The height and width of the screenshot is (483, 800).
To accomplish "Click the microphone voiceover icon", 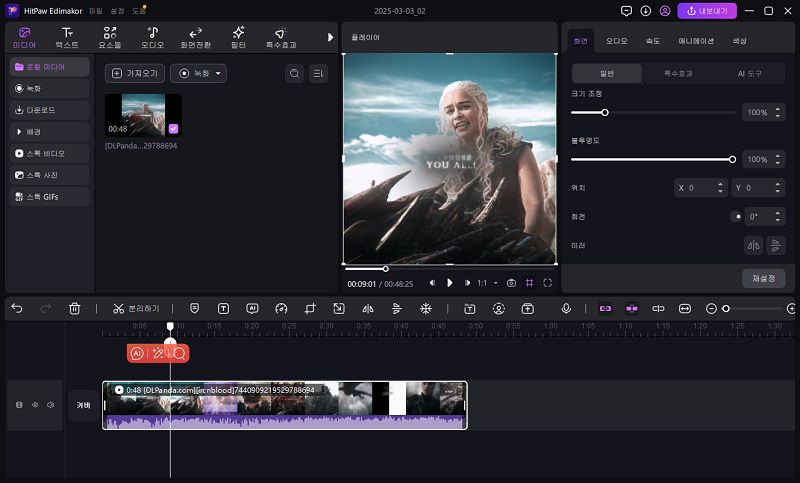I will (566, 309).
